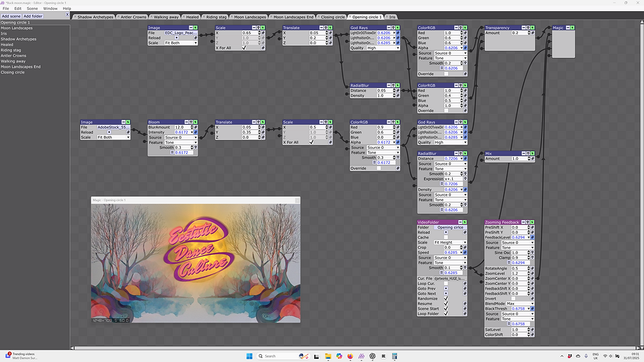The image size is (644, 362).
Task: Click the Folder field showing Opening cirlce
Action: click(x=450, y=227)
